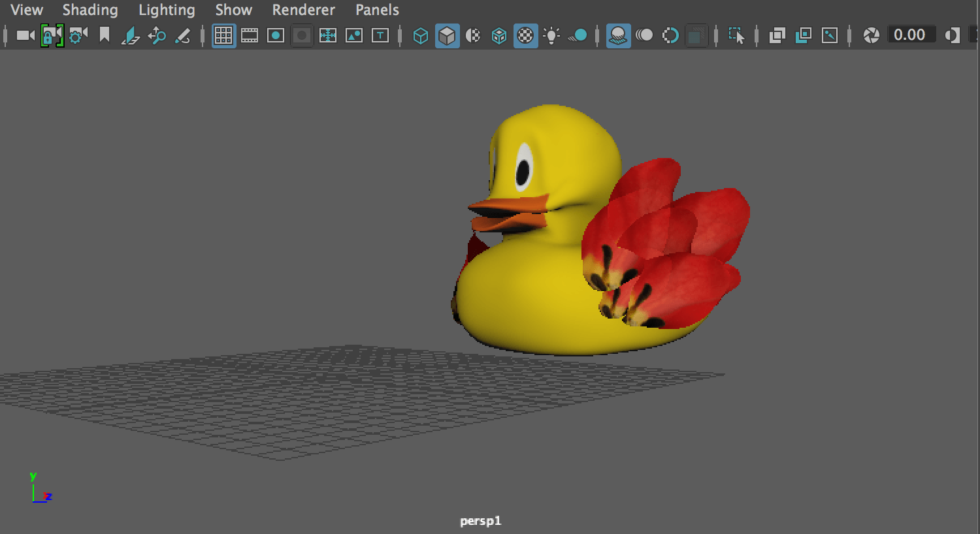Click the Select Camera icon
This screenshot has width=980, height=534.
pyautogui.click(x=25, y=35)
